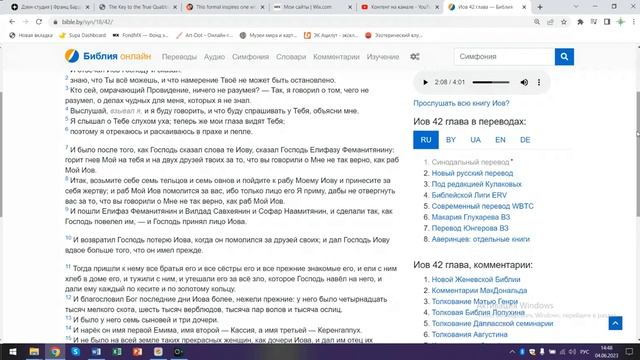Screen dimensions: 640x360
Task: Open the tab search dropdown arrow
Action: 576,7
